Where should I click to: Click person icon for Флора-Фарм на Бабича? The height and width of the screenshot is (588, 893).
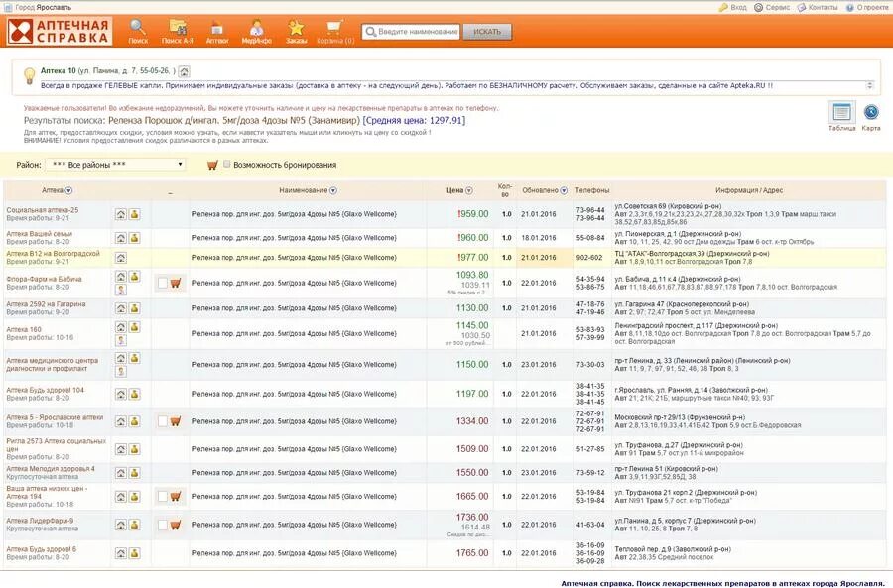[121, 290]
